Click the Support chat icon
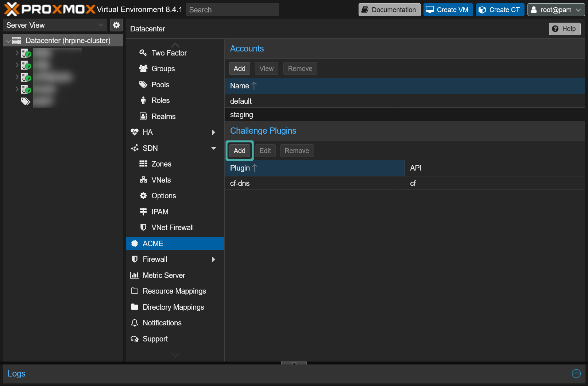The image size is (588, 386). 135,339
